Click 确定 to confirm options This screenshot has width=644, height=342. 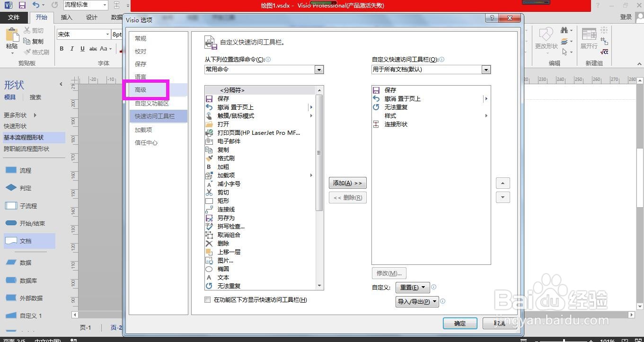pos(460,323)
